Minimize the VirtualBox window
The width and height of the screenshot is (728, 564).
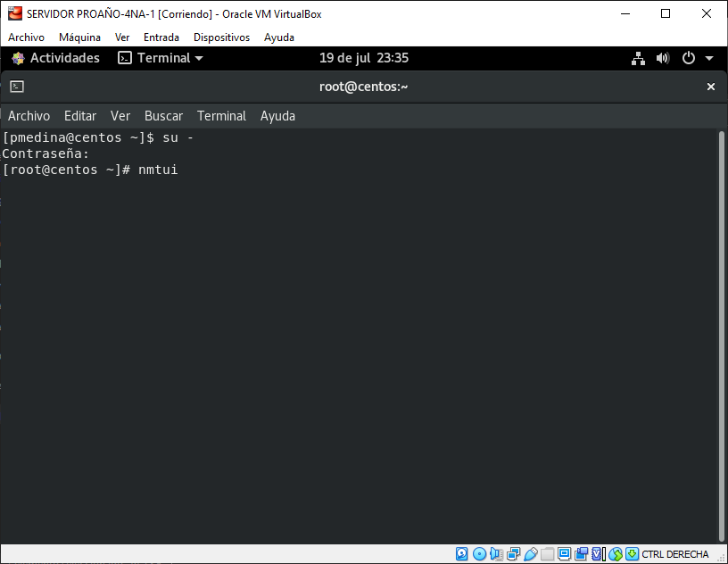click(625, 14)
